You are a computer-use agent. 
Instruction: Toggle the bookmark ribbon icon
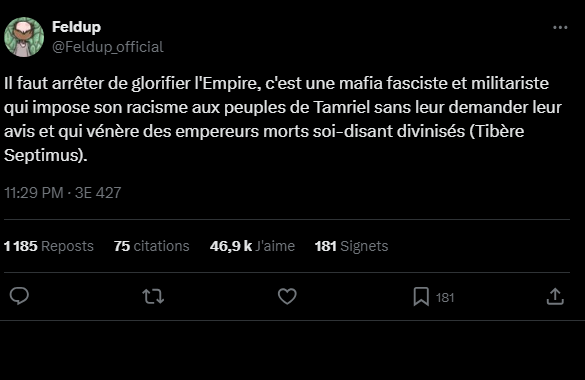[421, 297]
